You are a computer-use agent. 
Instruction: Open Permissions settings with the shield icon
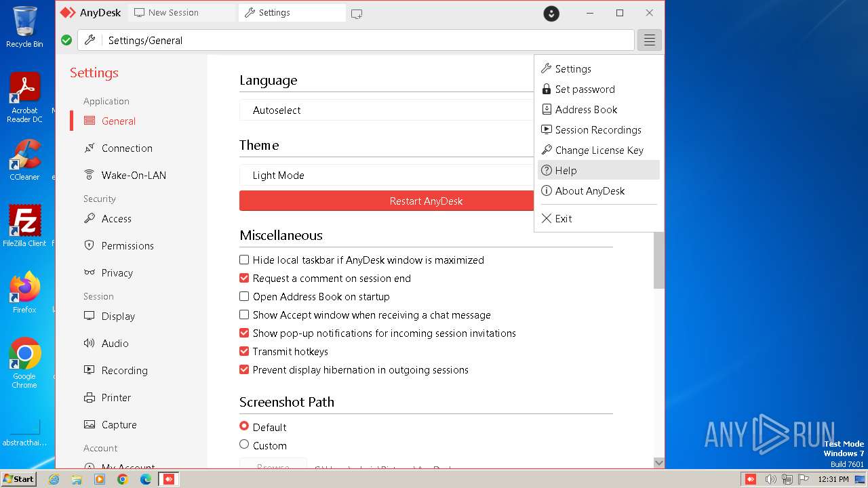point(90,245)
